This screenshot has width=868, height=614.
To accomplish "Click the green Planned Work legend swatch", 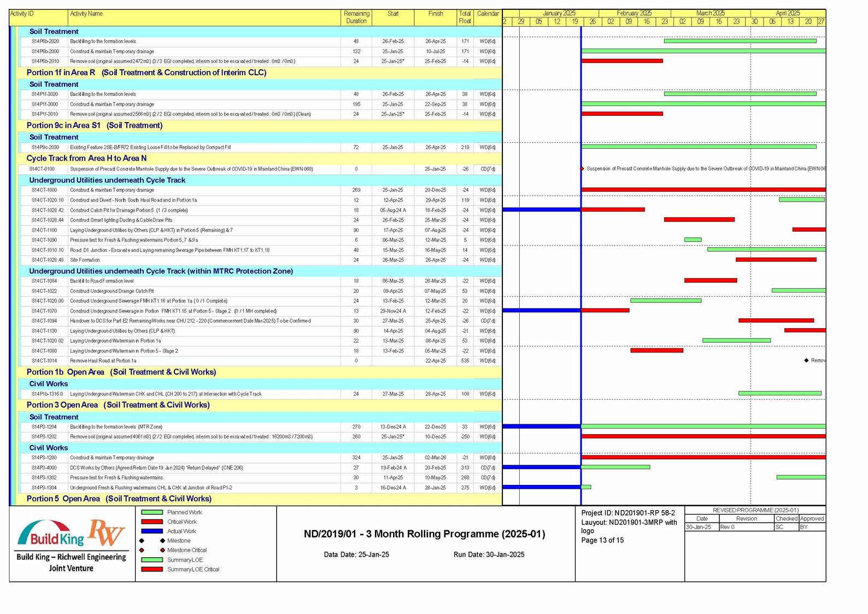I will pos(152,512).
